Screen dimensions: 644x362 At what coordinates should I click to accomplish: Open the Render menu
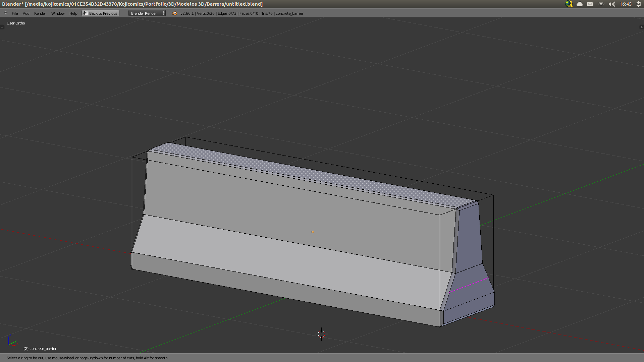pyautogui.click(x=40, y=13)
